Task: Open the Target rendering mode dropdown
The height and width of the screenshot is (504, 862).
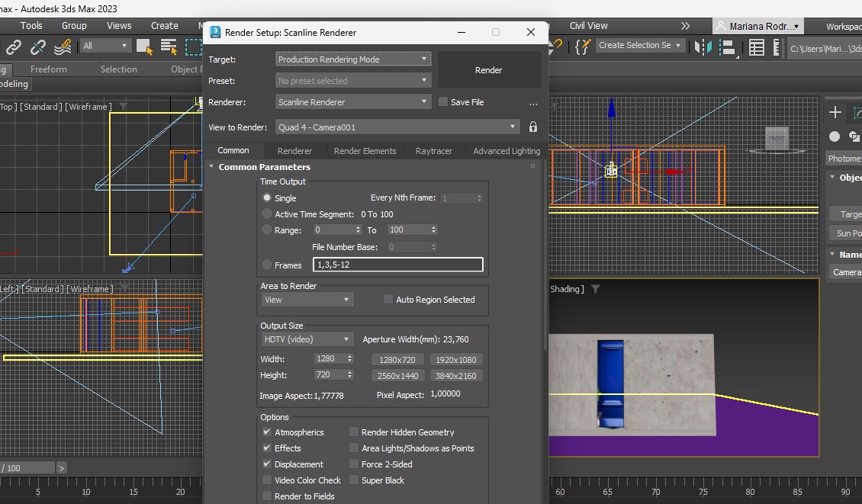Action: tap(353, 59)
